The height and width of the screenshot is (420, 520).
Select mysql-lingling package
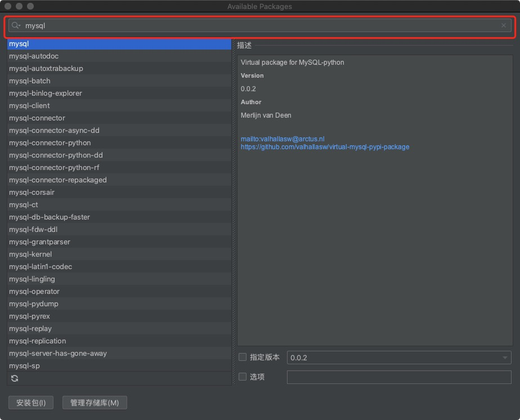119,279
